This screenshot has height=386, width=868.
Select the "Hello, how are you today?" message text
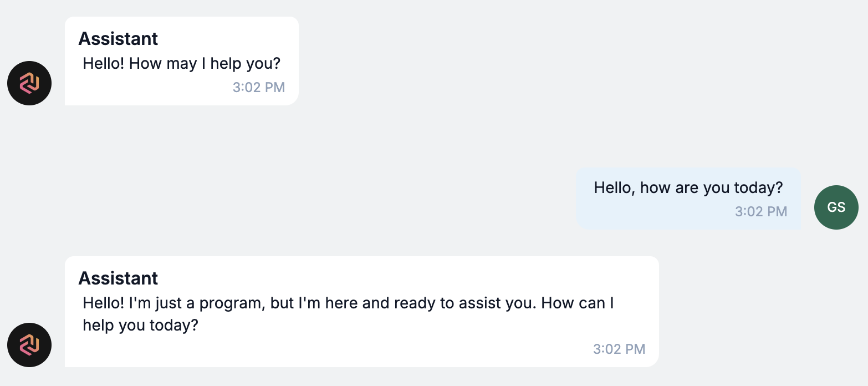(x=688, y=187)
